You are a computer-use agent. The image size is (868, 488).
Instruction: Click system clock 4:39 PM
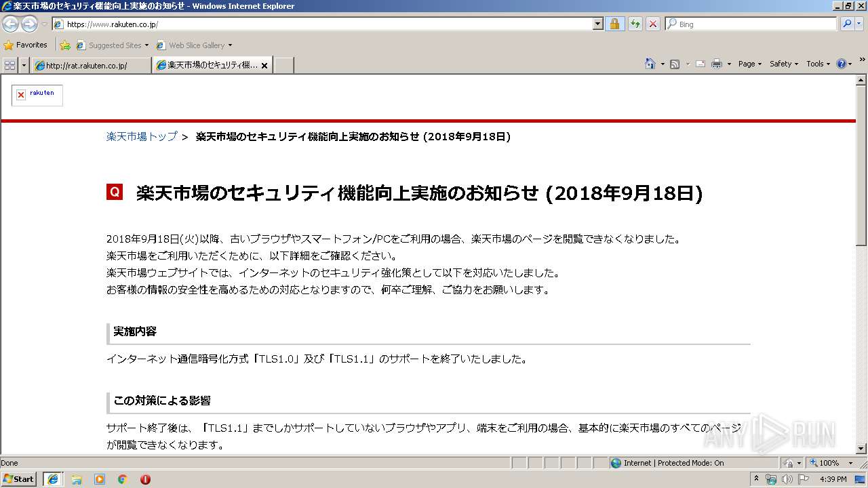tap(833, 479)
